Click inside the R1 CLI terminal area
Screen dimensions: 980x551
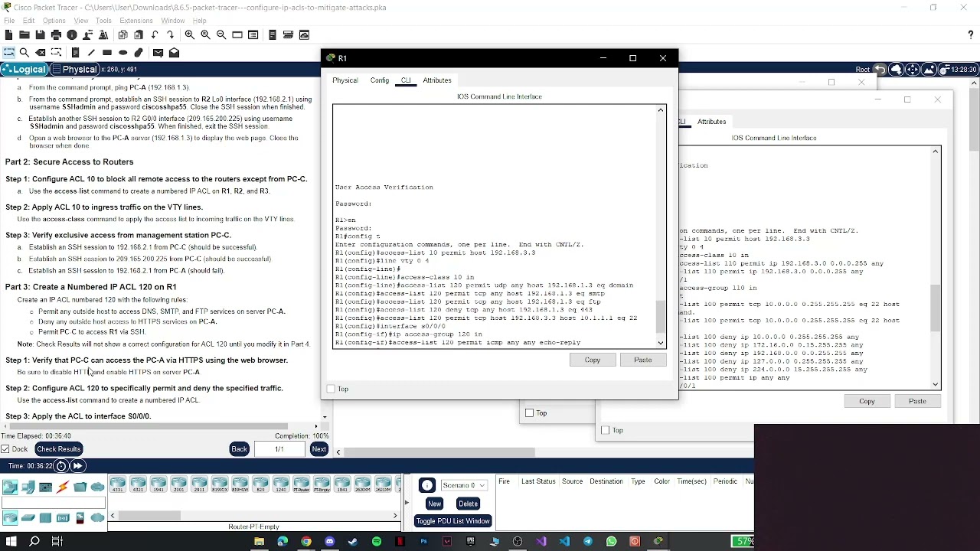click(494, 226)
